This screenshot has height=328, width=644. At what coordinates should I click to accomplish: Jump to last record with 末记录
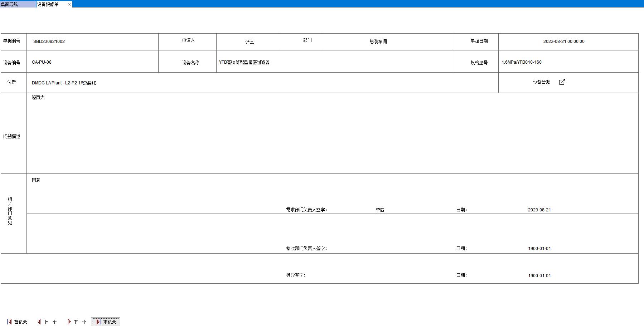click(106, 322)
